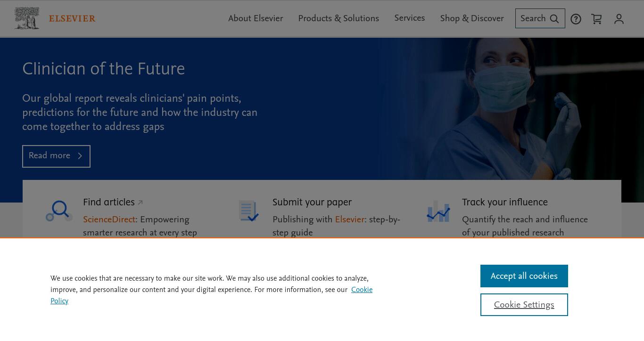Image resolution: width=644 pixels, height=341 pixels.
Task: Open the Track your influence heading link
Action: (x=505, y=202)
